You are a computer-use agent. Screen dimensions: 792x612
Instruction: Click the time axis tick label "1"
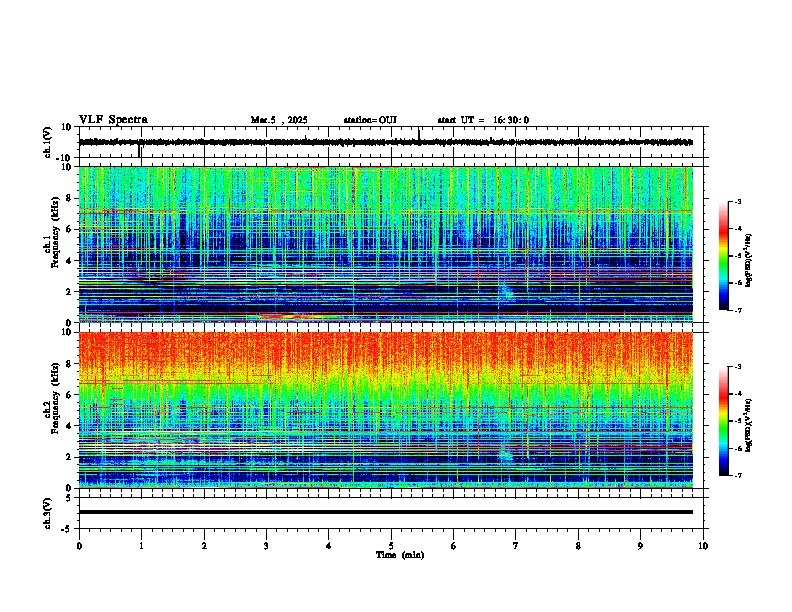coord(141,546)
